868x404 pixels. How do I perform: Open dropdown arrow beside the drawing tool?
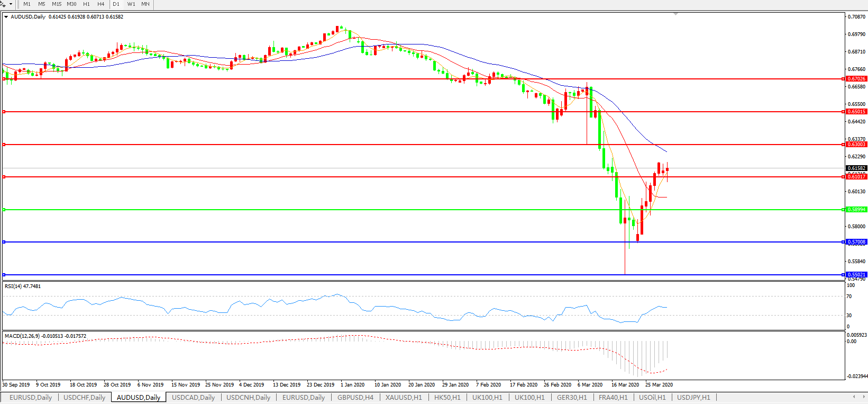point(11,4)
